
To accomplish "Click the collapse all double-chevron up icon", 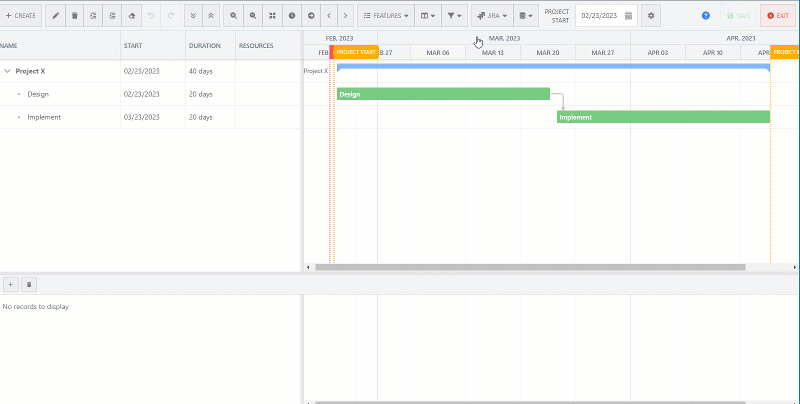I will (210, 16).
